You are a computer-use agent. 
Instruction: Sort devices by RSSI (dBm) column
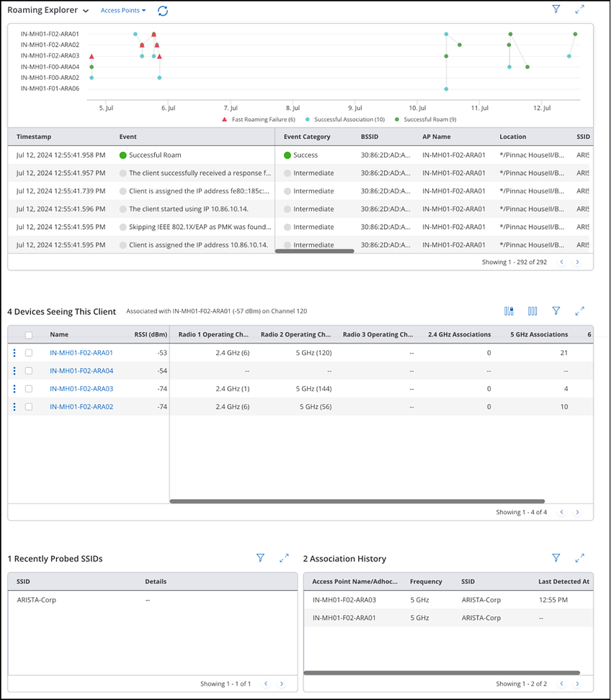tap(151, 334)
